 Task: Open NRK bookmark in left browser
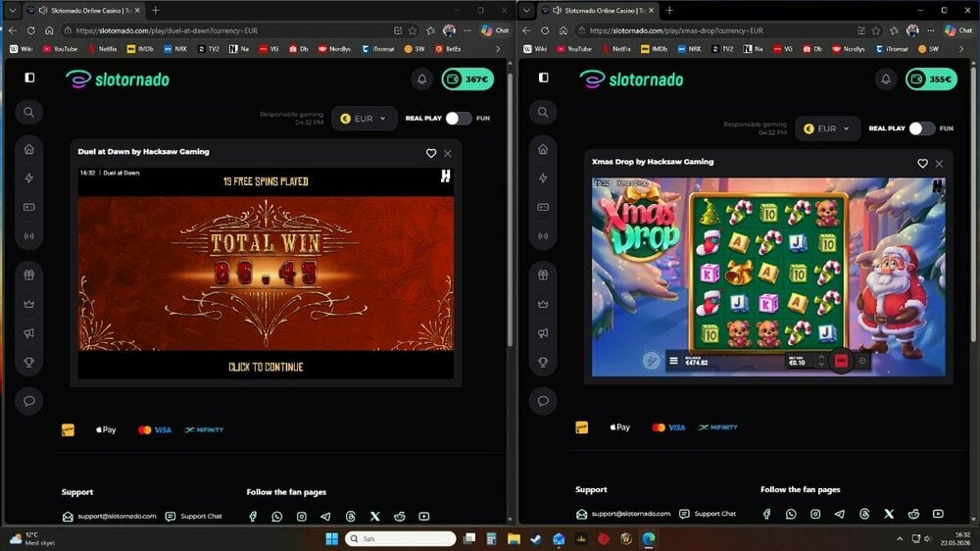(x=175, y=49)
